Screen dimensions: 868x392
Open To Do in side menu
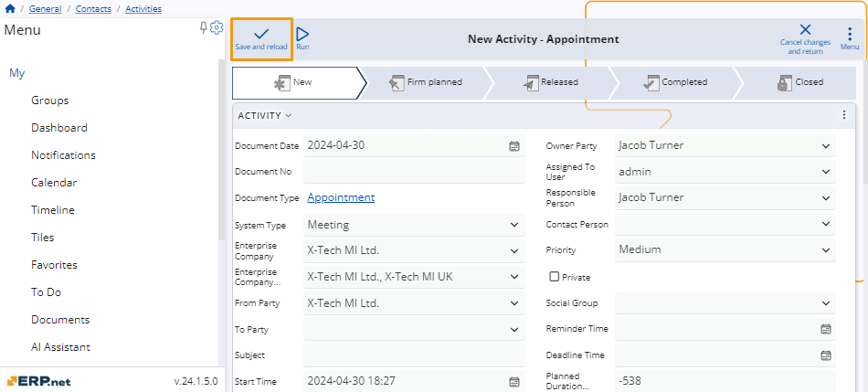[46, 292]
